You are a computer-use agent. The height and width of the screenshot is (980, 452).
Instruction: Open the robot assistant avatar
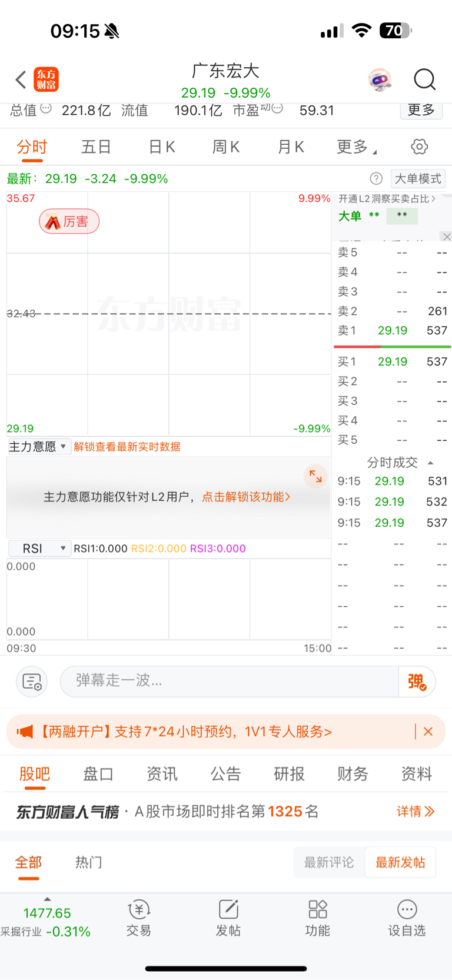click(380, 79)
